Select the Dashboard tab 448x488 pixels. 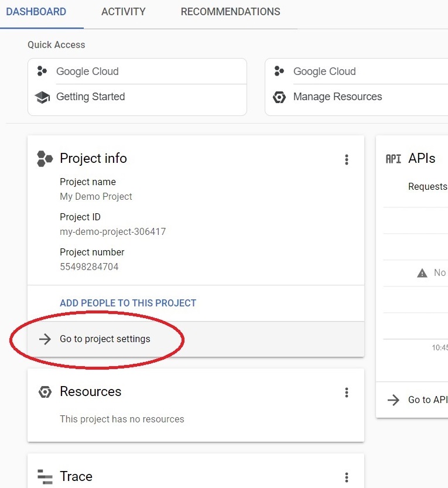pyautogui.click(x=36, y=12)
